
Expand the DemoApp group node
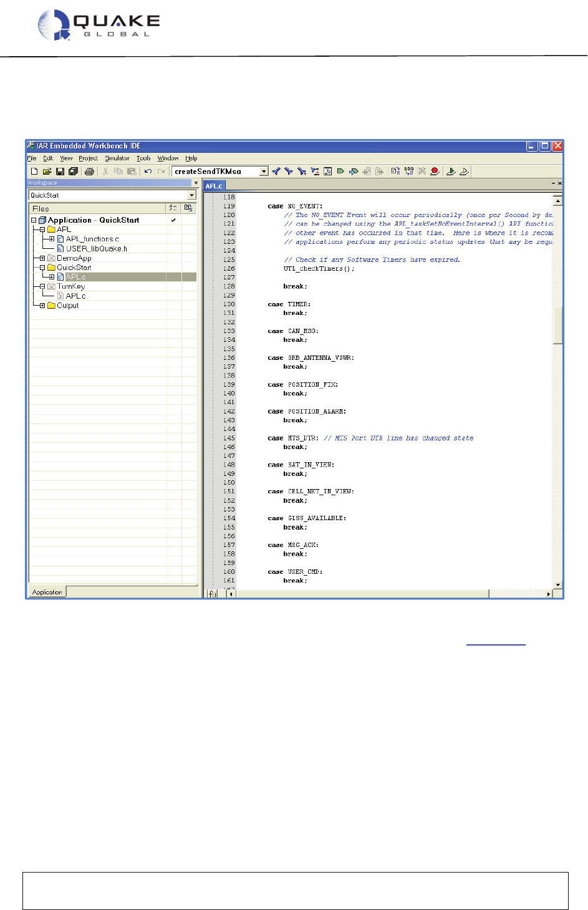pyautogui.click(x=42, y=258)
